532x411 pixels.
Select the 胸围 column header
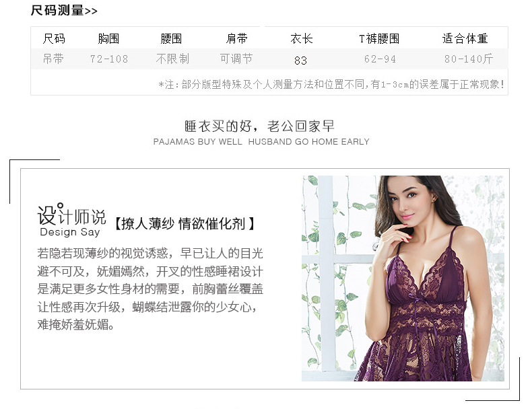(x=108, y=38)
